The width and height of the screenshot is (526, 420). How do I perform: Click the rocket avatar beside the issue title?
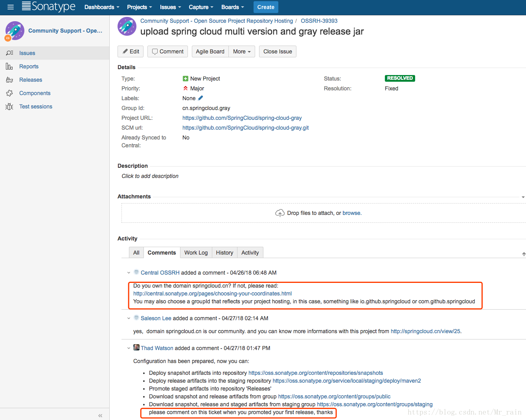(x=127, y=26)
